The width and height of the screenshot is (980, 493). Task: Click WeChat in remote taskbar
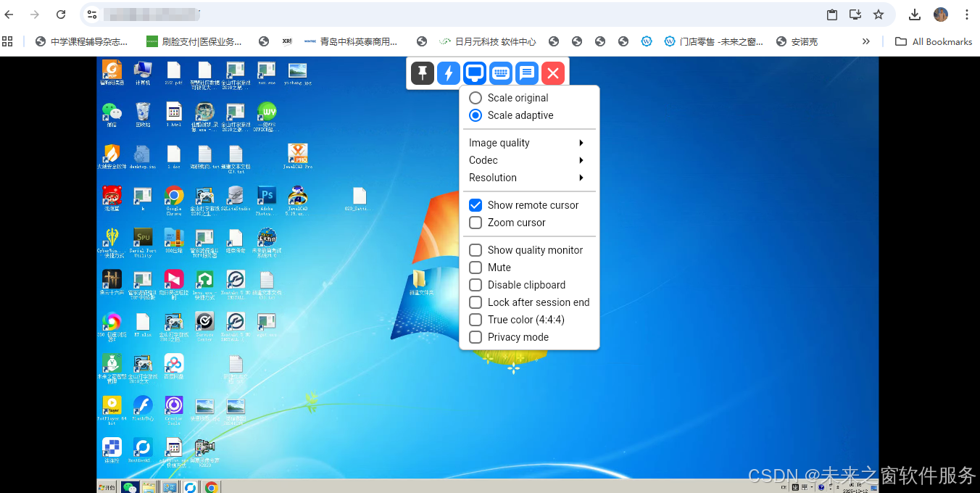pos(130,487)
